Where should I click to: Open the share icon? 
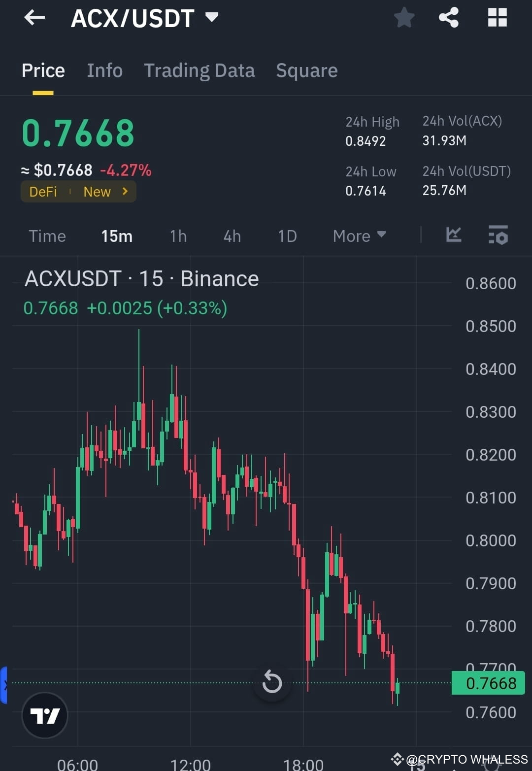[449, 18]
